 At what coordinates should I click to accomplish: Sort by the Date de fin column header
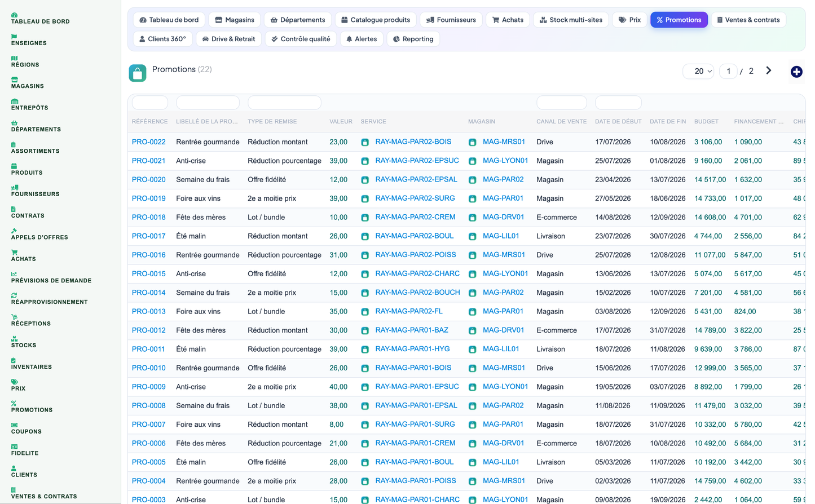click(668, 122)
